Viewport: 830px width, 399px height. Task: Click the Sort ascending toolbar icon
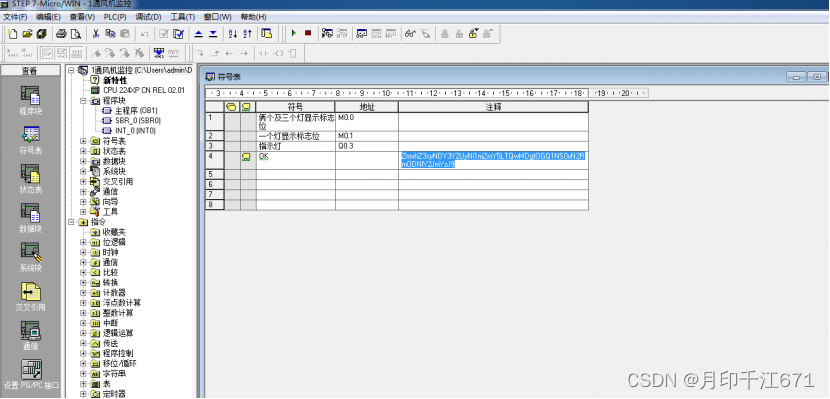233,34
